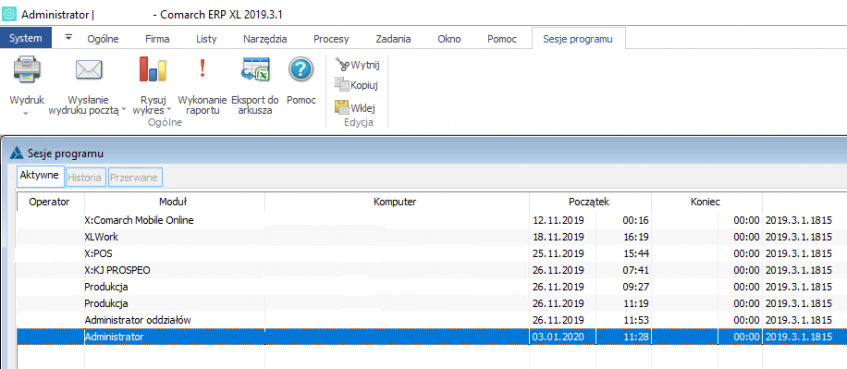This screenshot has height=369, width=847.
Task: Click the date 25.11.2019 cell
Action: click(x=563, y=253)
